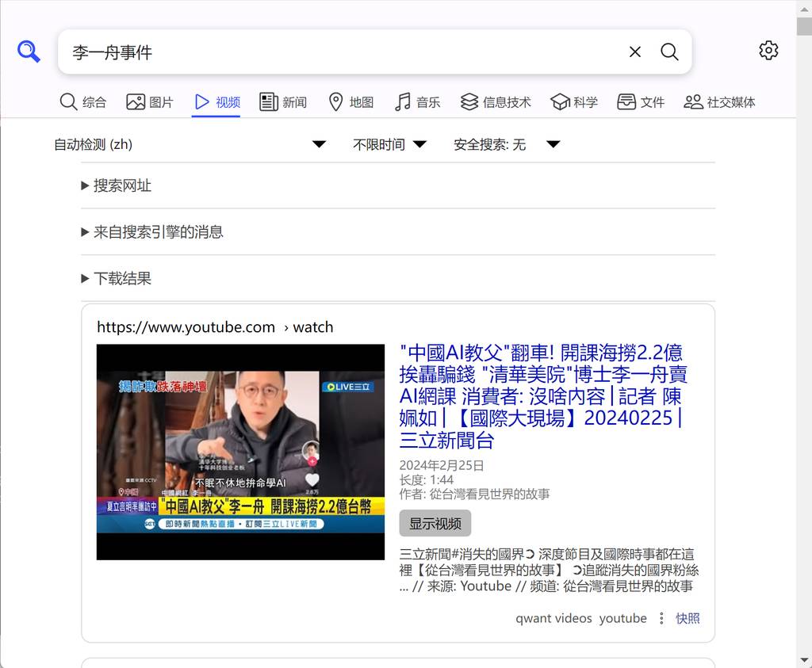Image resolution: width=812 pixels, height=668 pixels.
Task: Switch to the 科学 science category
Action: [574, 102]
